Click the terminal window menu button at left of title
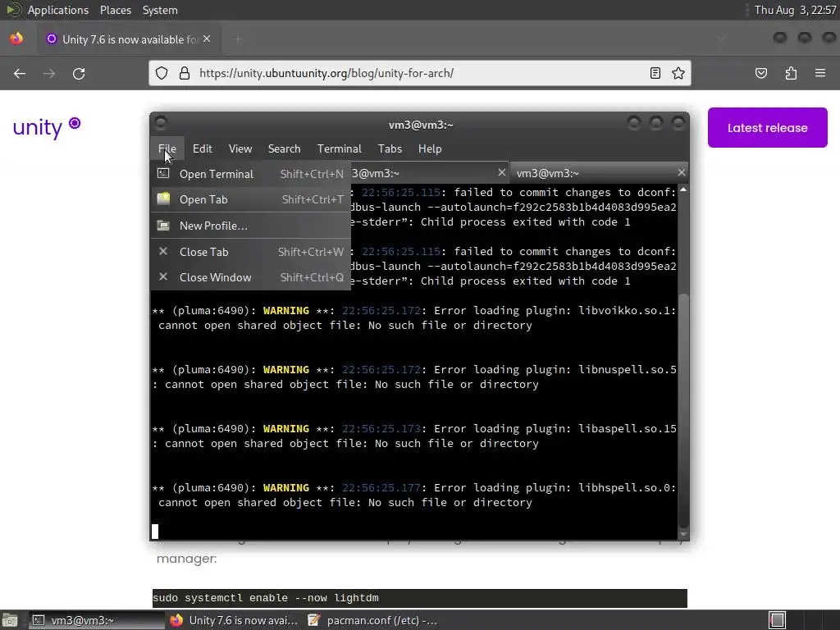840x630 pixels. point(161,124)
